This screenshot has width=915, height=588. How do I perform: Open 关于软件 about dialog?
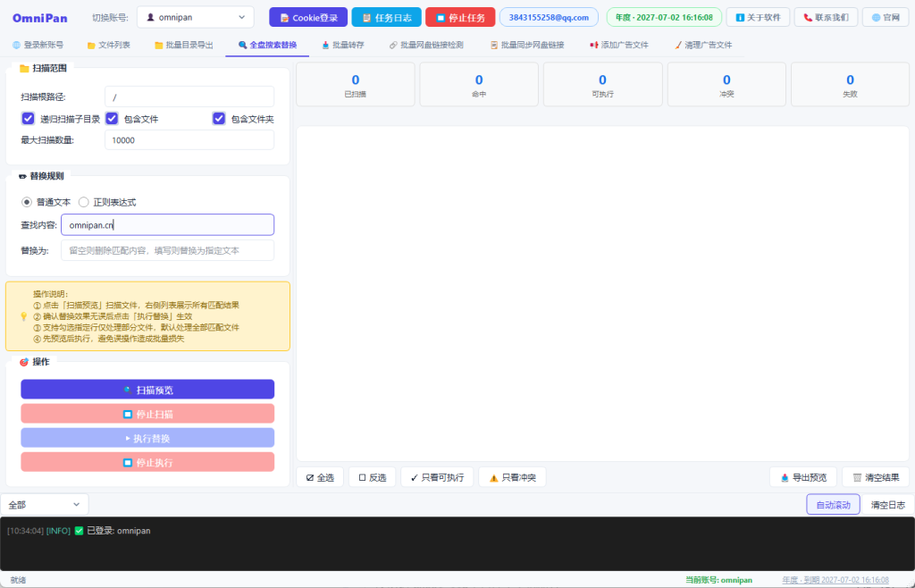pos(758,18)
